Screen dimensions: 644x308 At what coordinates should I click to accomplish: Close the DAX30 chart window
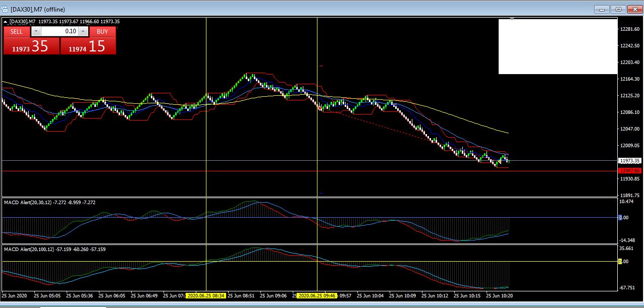[634, 9]
